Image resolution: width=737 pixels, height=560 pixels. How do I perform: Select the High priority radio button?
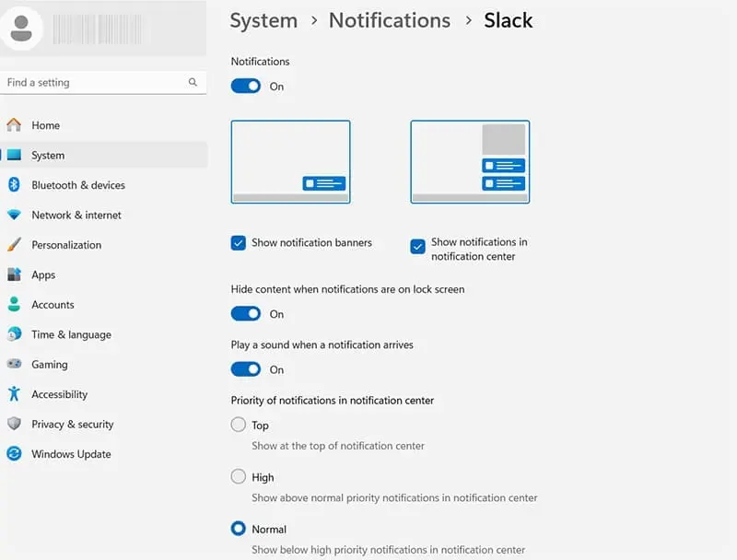pyautogui.click(x=239, y=477)
